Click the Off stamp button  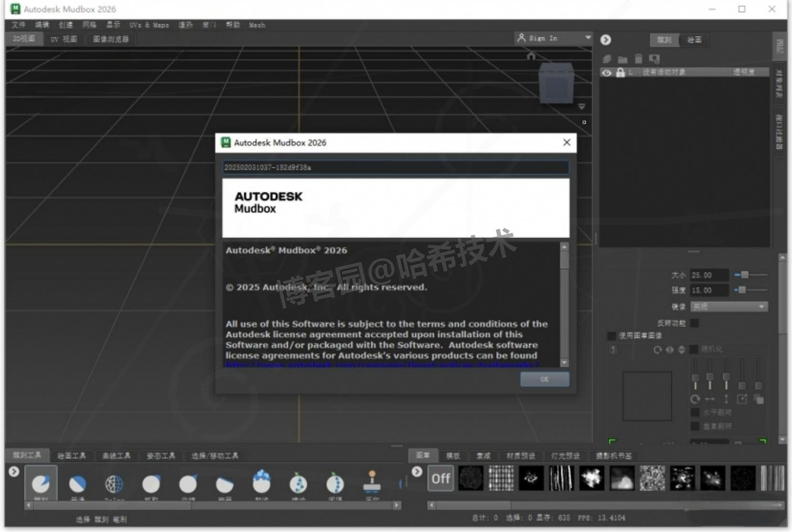tap(440, 478)
